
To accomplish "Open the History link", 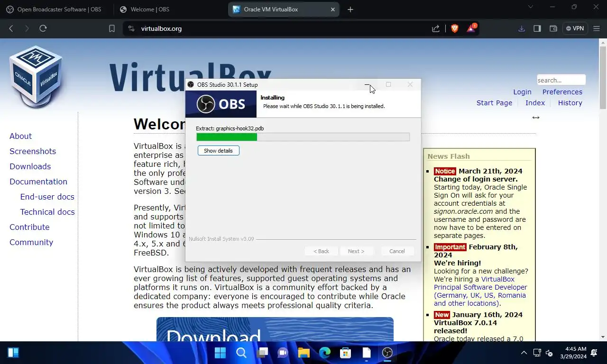I will pyautogui.click(x=570, y=103).
